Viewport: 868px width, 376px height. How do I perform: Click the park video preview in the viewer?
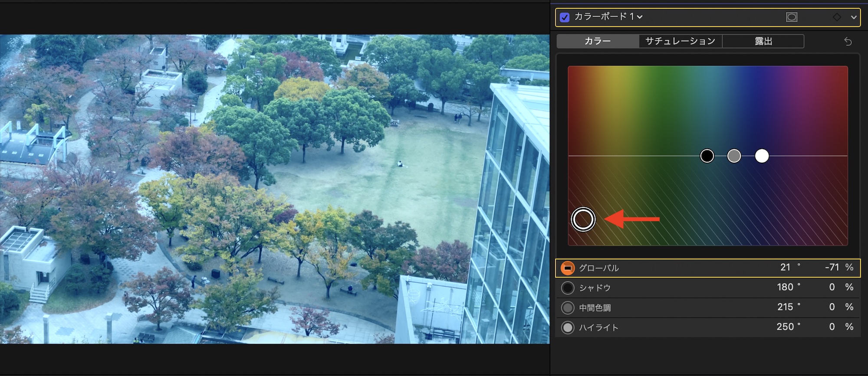click(275, 189)
